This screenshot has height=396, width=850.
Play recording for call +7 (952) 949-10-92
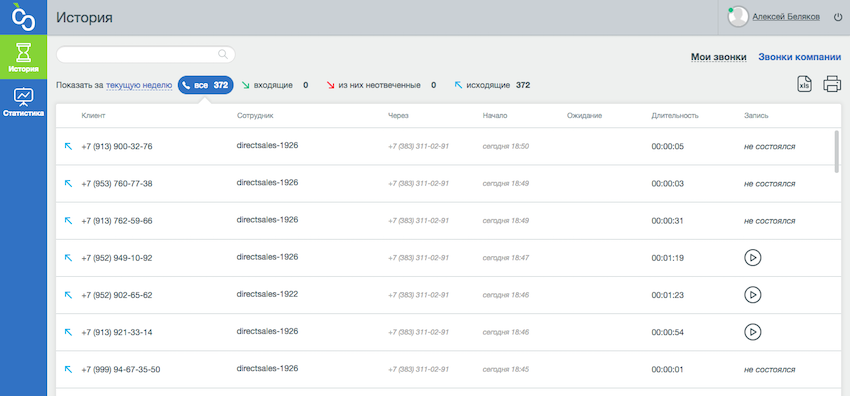coord(752,258)
